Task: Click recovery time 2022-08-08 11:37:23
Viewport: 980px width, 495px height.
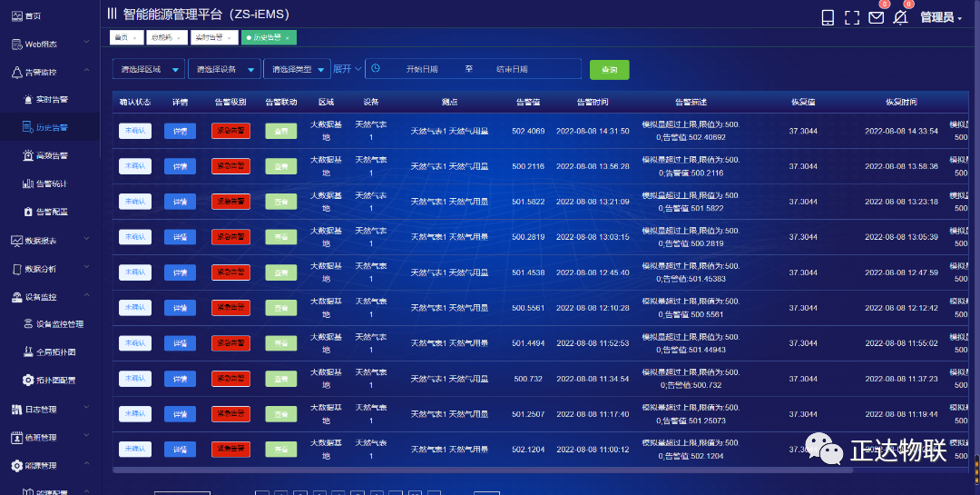Action: pos(901,380)
